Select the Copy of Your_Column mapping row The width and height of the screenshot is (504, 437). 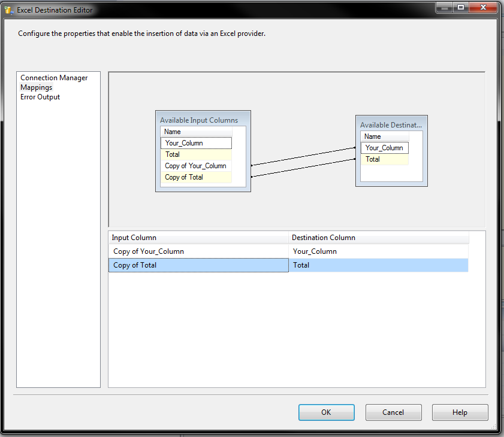tap(198, 251)
